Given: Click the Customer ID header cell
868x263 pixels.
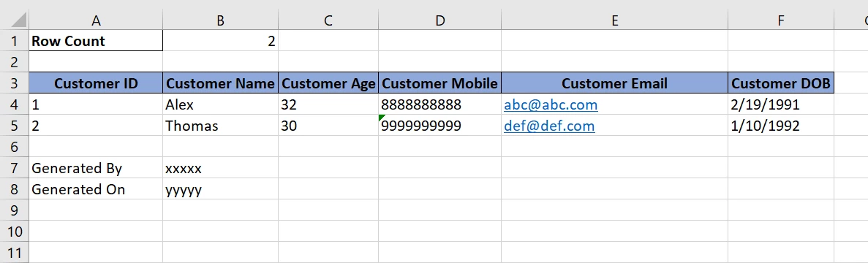Looking at the screenshot, I should point(96,83).
